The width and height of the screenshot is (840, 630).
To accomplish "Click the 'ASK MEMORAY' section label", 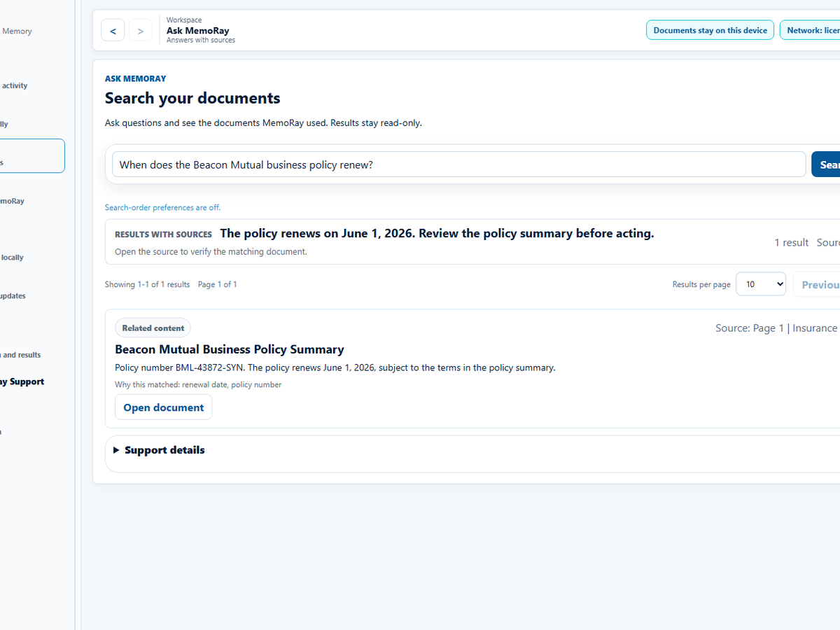I will point(136,78).
